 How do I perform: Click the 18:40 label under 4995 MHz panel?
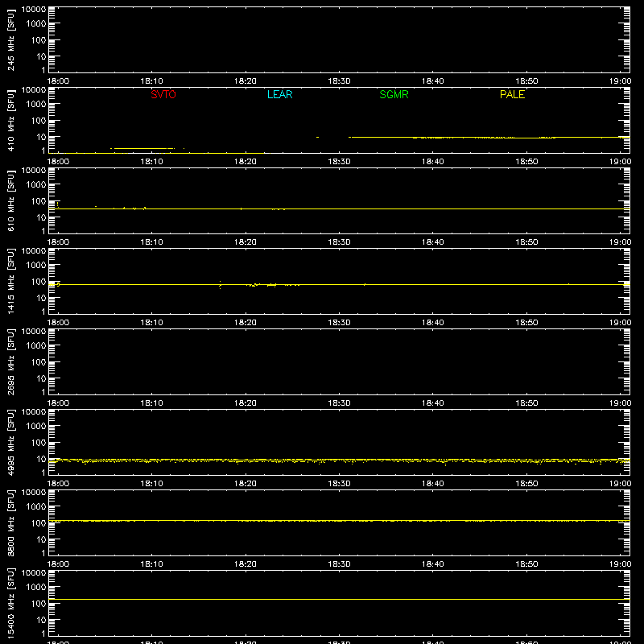(x=433, y=484)
